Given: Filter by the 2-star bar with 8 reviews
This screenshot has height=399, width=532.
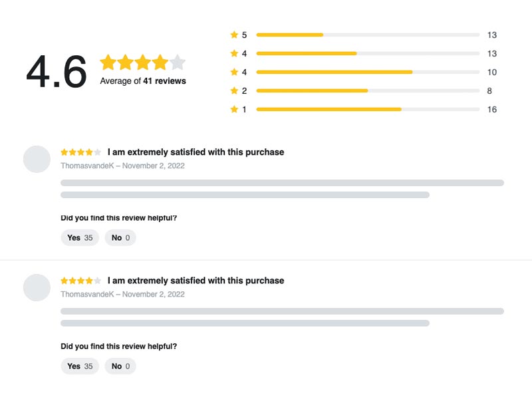Looking at the screenshot, I should coord(368,90).
